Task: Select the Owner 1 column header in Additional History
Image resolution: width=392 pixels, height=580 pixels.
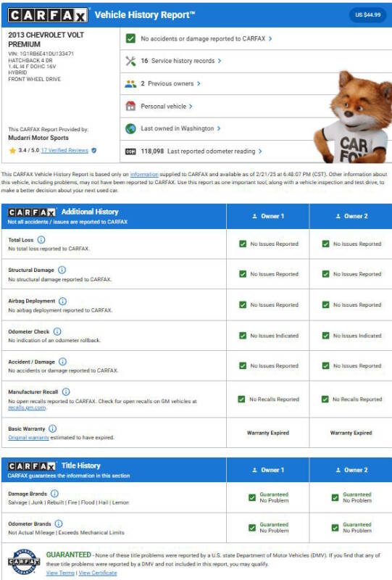Action: pos(268,216)
